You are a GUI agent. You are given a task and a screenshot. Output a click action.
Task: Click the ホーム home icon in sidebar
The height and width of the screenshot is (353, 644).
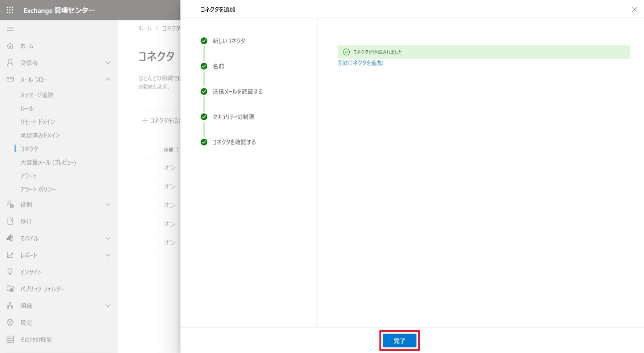10,46
